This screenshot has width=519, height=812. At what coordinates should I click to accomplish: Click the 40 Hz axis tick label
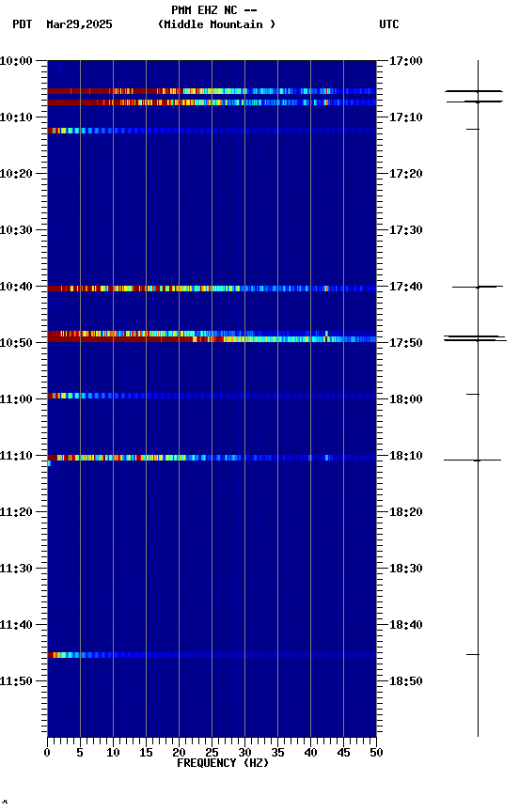310,753
